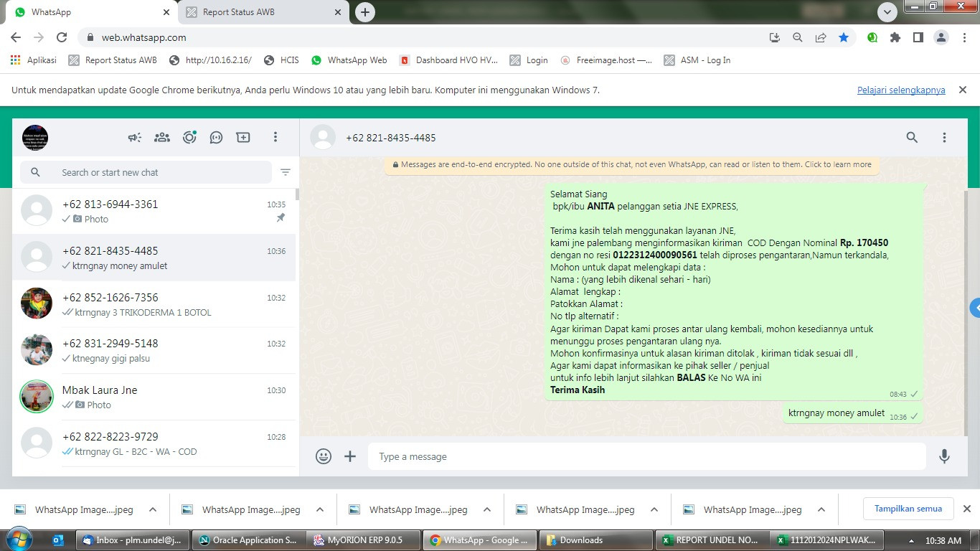
Task: Open Outlook Inbox from taskbar
Action: [x=133, y=540]
